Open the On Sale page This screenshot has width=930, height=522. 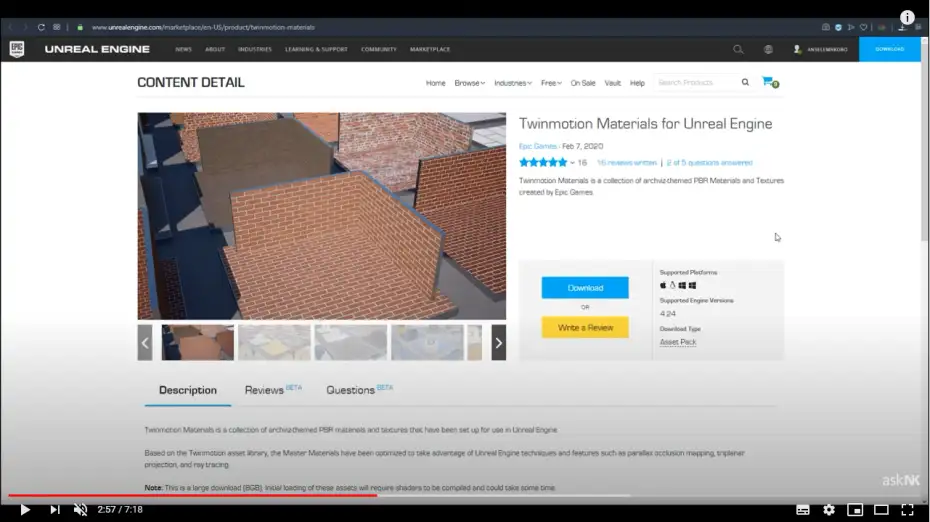tap(582, 83)
